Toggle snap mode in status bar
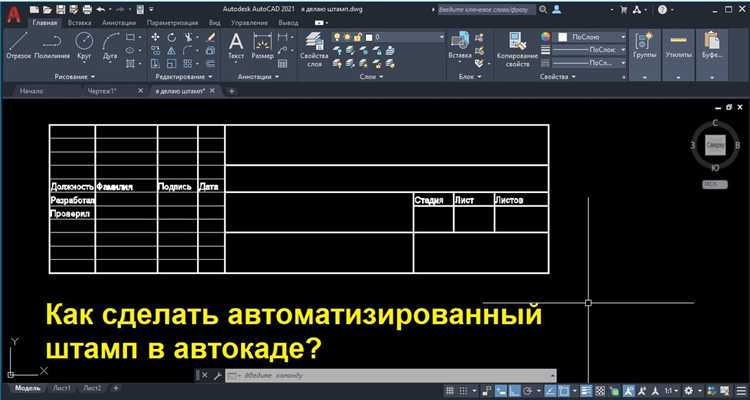Screen dimensions: 750x400 pos(463,390)
